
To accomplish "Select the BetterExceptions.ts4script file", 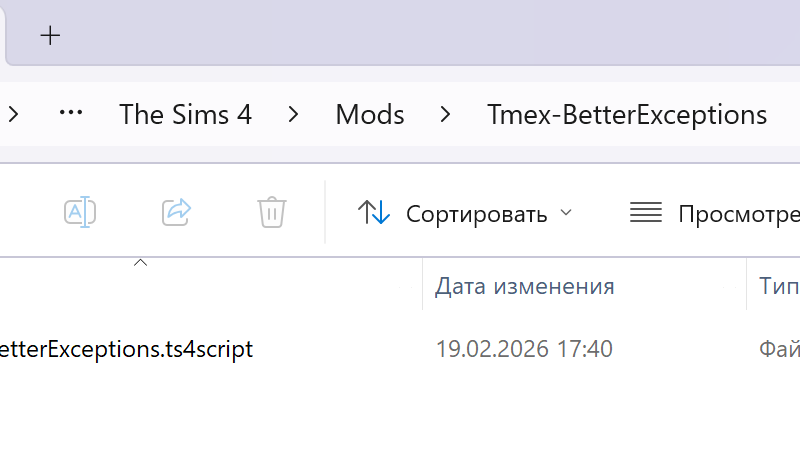I will [x=125, y=349].
